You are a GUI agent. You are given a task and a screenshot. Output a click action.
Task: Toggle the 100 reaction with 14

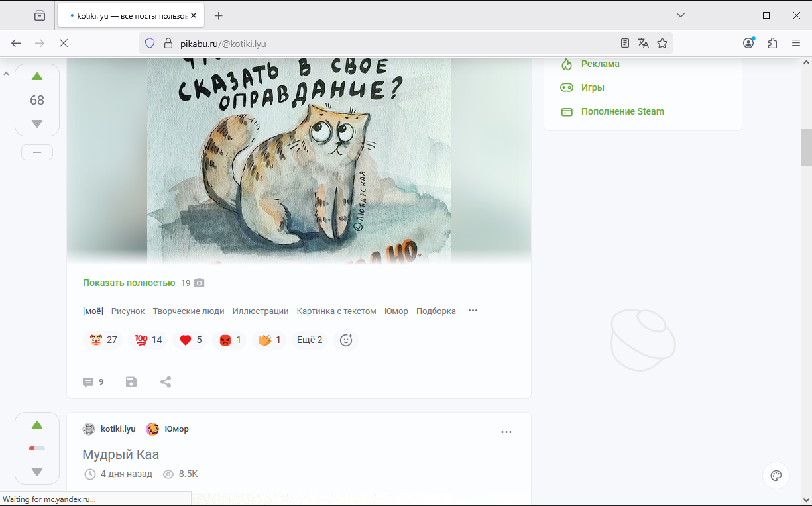coord(148,340)
